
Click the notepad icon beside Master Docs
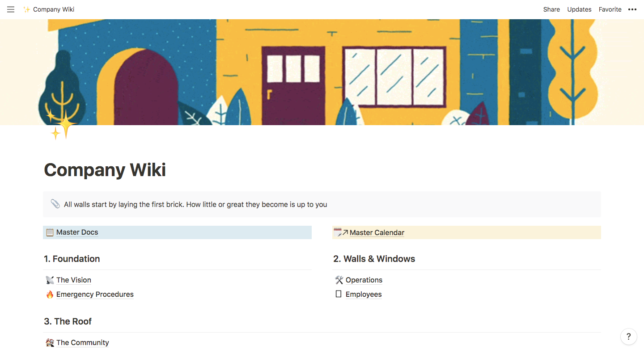coord(50,232)
